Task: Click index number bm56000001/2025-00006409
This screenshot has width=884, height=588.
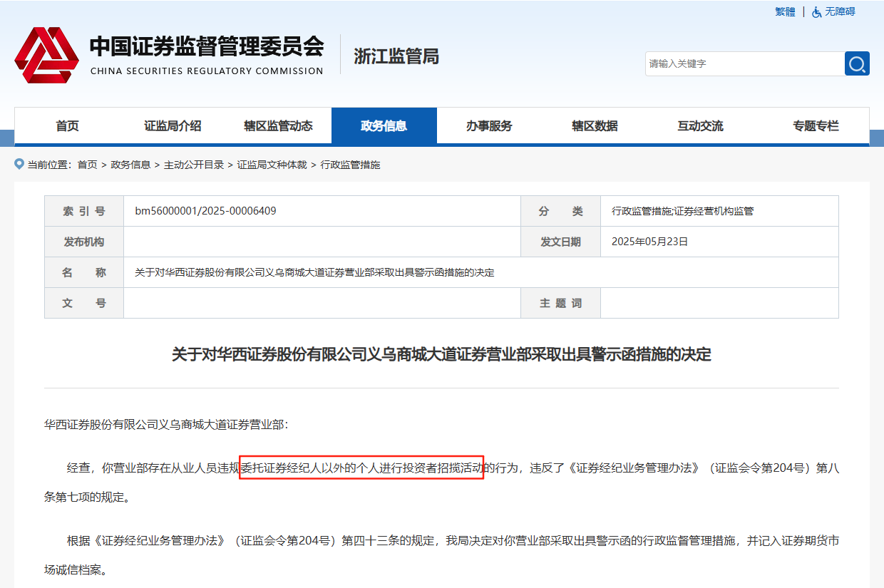Action: [x=205, y=211]
